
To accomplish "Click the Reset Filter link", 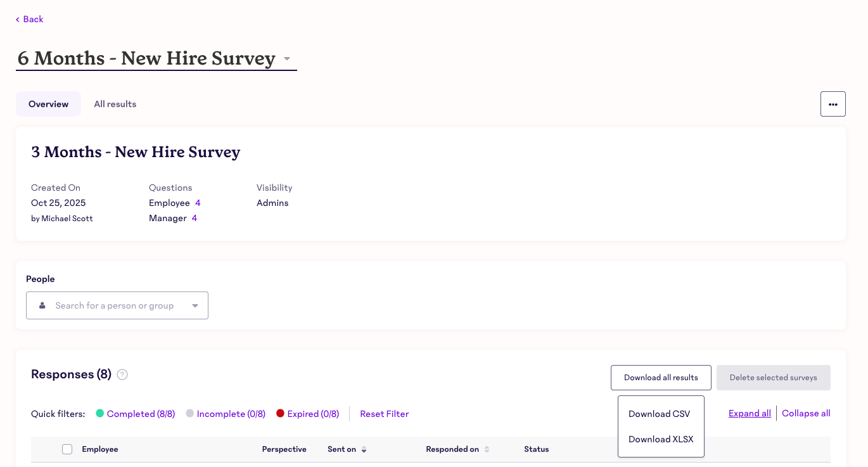I will [384, 414].
